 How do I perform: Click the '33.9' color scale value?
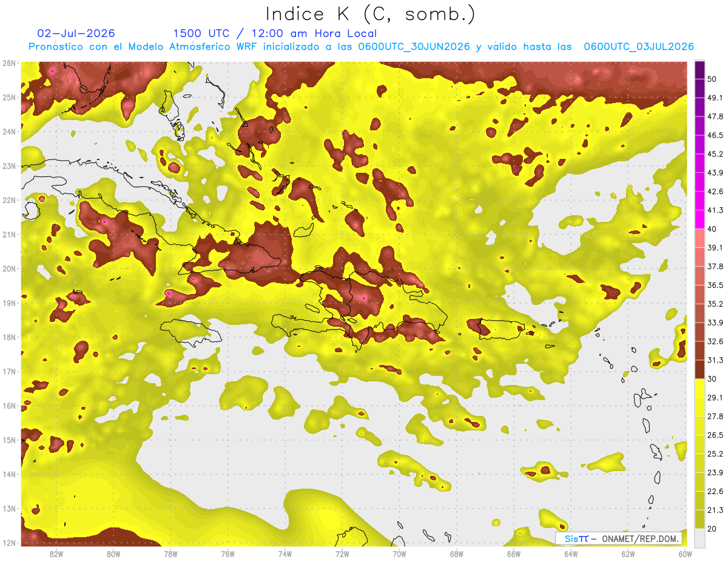point(715,323)
